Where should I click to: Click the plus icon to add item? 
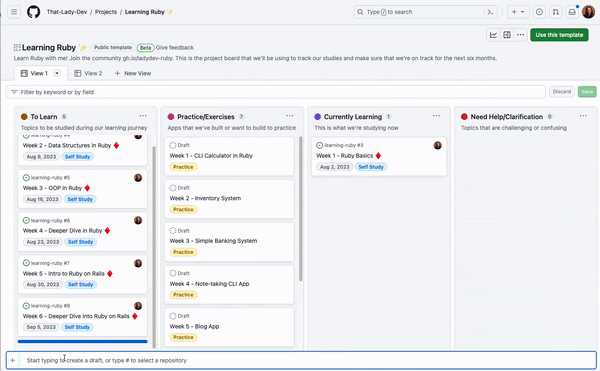click(x=13, y=360)
